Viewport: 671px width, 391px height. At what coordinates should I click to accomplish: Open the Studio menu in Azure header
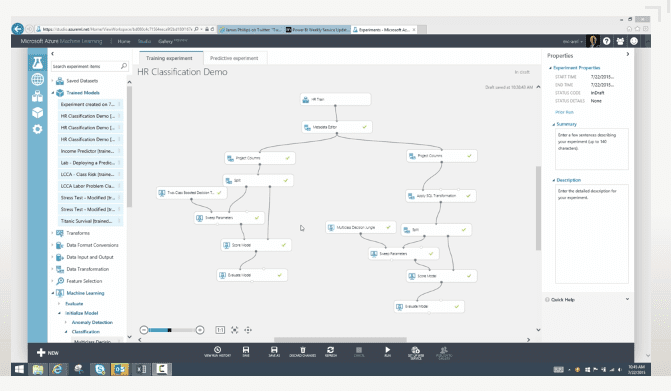pyautogui.click(x=144, y=41)
